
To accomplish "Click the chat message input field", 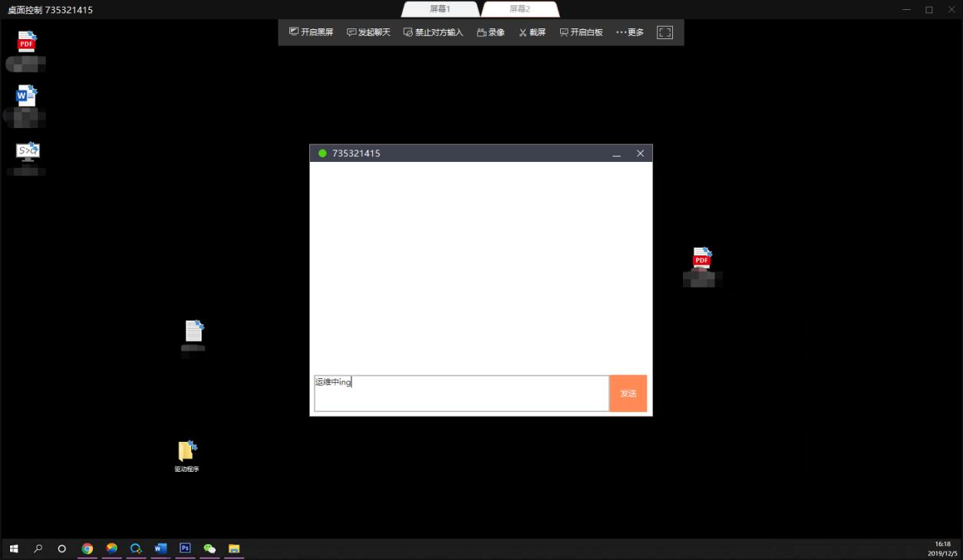I will (461, 394).
